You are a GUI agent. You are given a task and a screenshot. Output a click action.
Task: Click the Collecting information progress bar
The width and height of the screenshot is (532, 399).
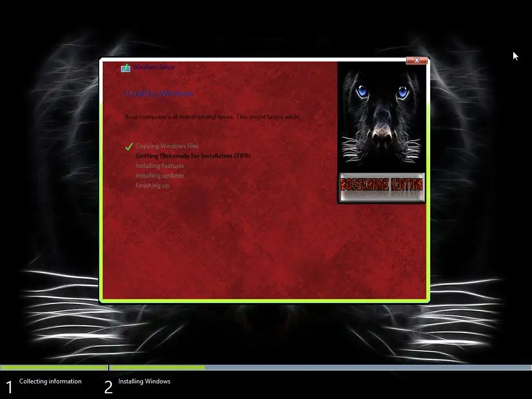tap(54, 367)
